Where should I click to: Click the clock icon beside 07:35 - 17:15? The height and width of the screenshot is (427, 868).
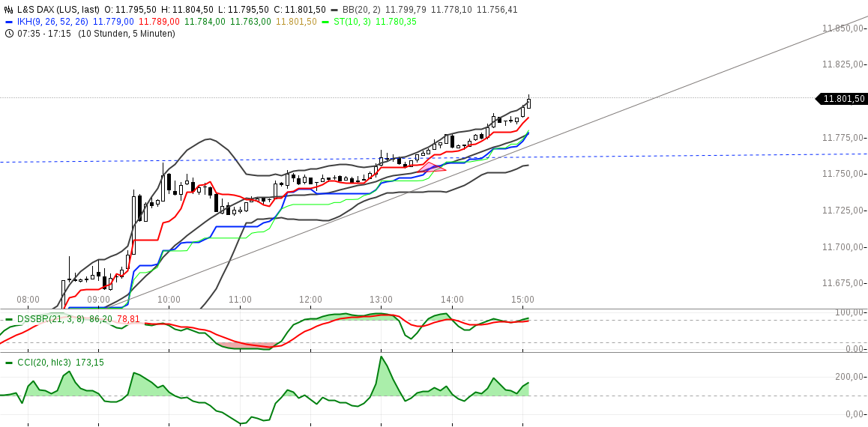[x=8, y=34]
